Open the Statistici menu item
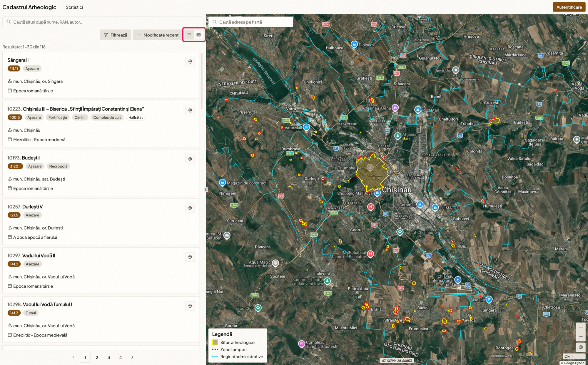 point(74,7)
